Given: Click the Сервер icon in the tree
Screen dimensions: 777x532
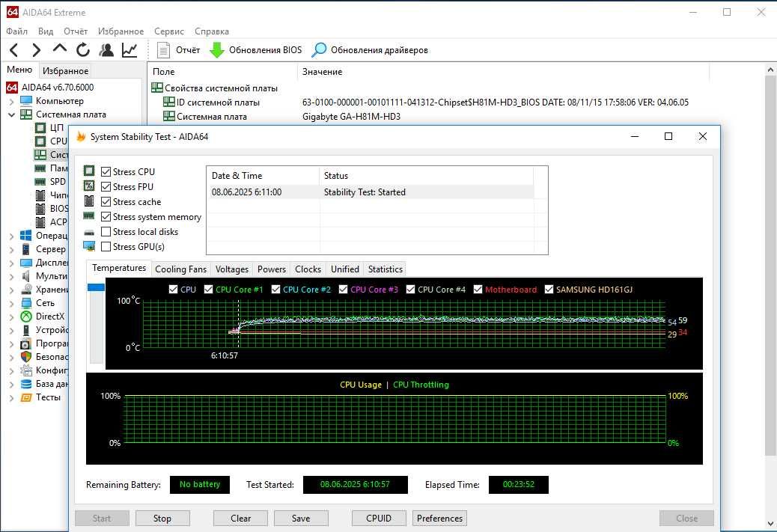Looking at the screenshot, I should pyautogui.click(x=25, y=248).
